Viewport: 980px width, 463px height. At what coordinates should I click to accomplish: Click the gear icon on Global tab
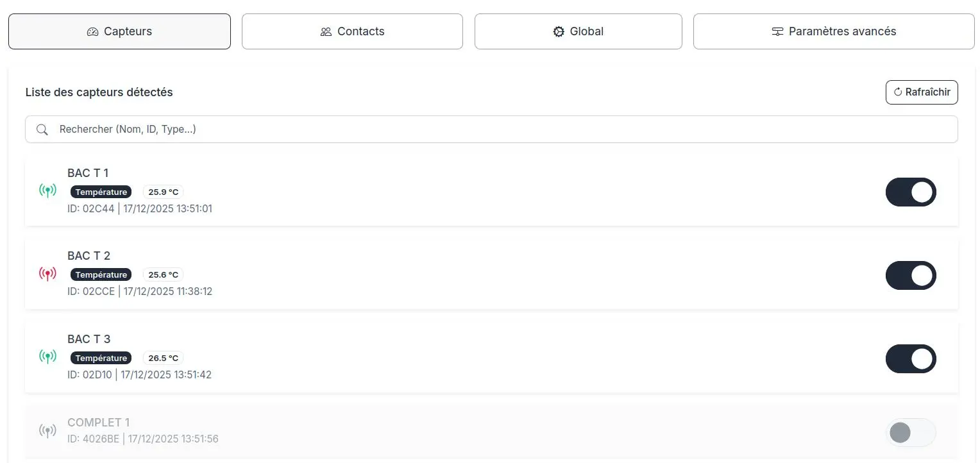tap(559, 31)
